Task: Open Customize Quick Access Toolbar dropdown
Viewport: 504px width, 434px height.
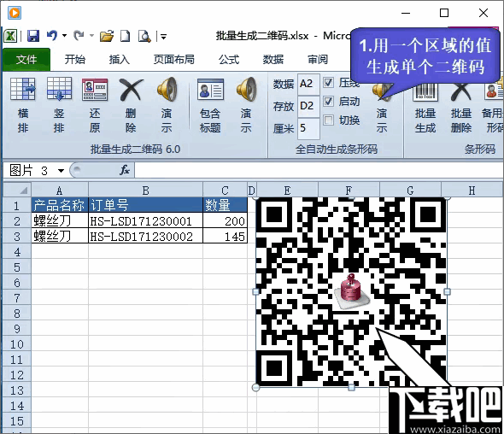Action: tap(163, 37)
